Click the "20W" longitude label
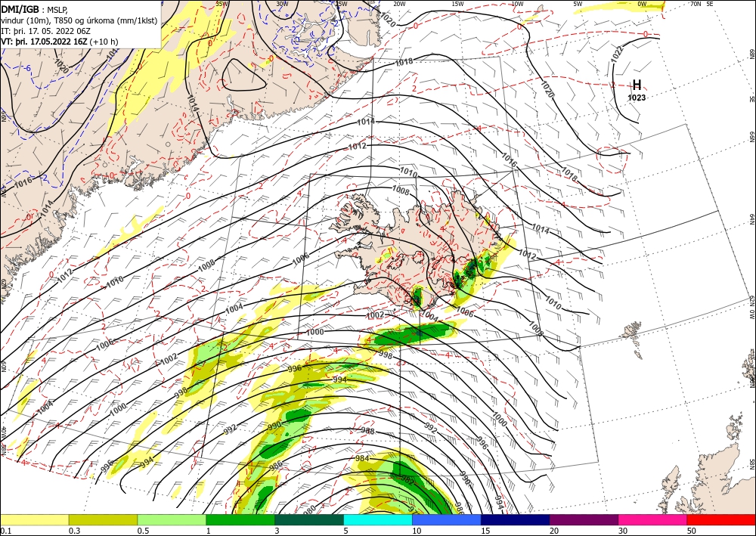 click(398, 3)
